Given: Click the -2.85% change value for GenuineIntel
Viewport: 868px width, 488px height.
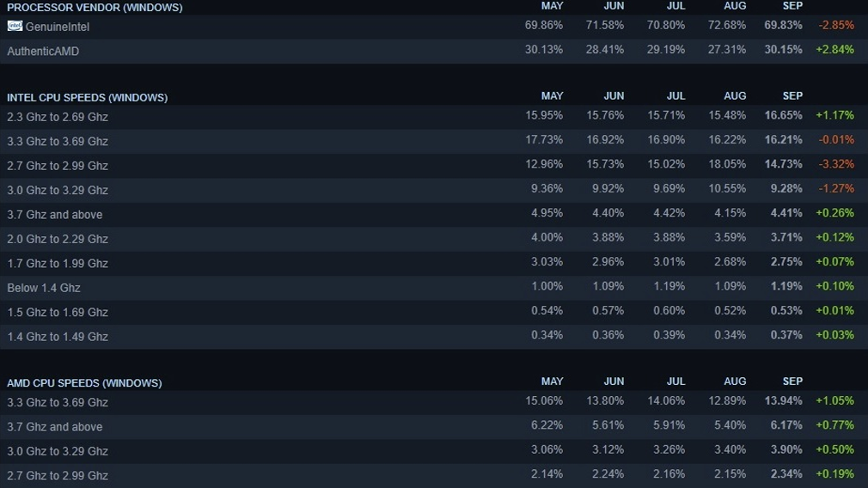Looking at the screenshot, I should click(x=836, y=26).
